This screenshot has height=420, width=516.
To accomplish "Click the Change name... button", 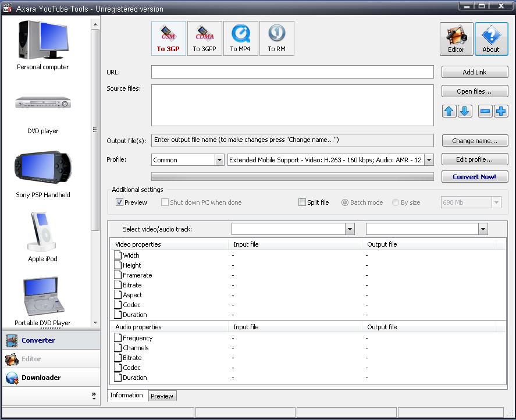I will tap(475, 141).
